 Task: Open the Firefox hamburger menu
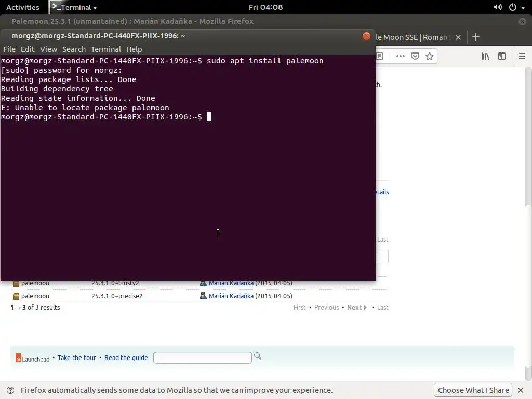(522, 56)
